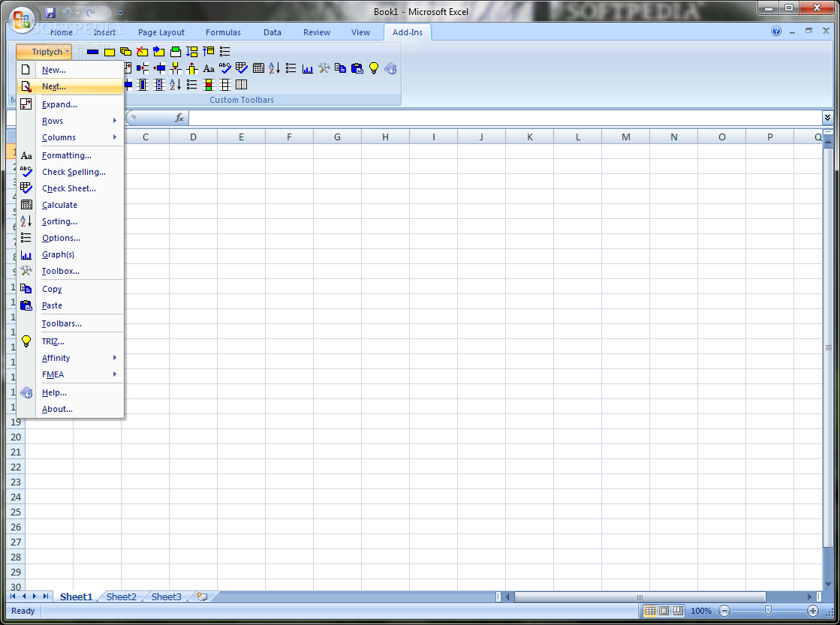The width and height of the screenshot is (840, 625).
Task: Click the zoom slider thumb
Action: 768,611
